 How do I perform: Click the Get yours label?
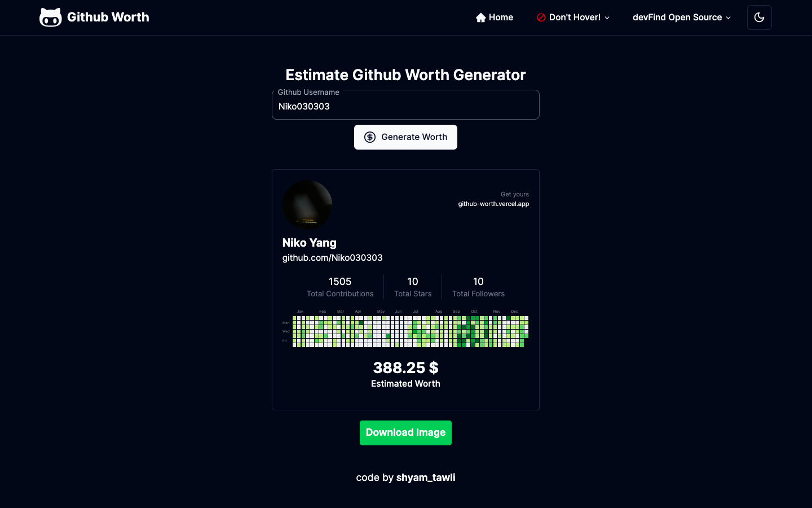(515, 194)
